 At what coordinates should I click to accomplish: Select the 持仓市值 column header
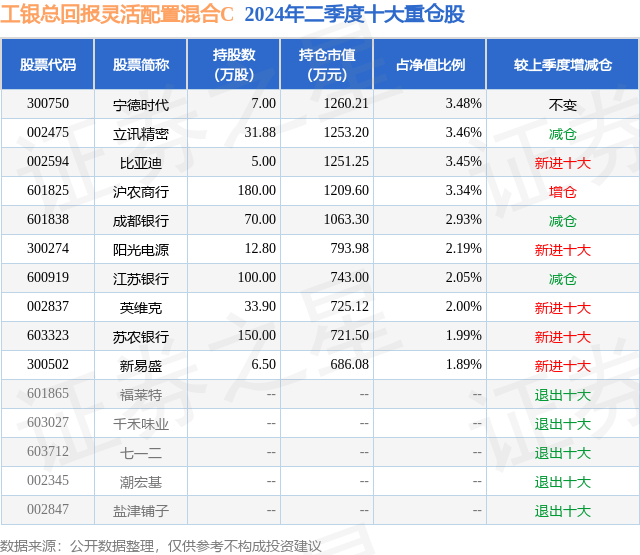pyautogui.click(x=327, y=64)
